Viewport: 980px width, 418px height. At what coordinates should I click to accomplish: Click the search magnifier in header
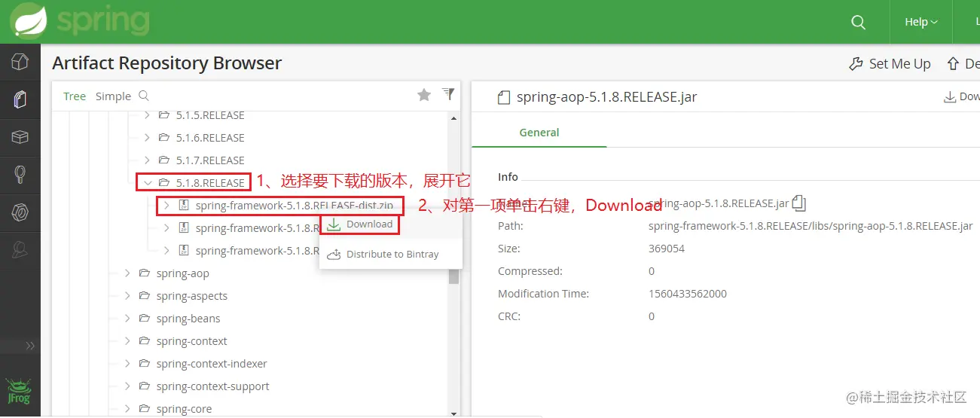point(858,22)
